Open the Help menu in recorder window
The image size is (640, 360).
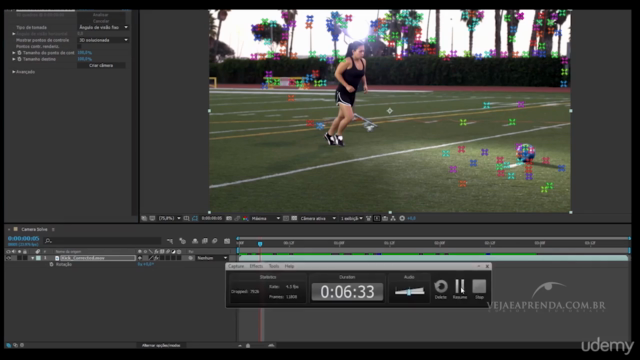(289, 266)
